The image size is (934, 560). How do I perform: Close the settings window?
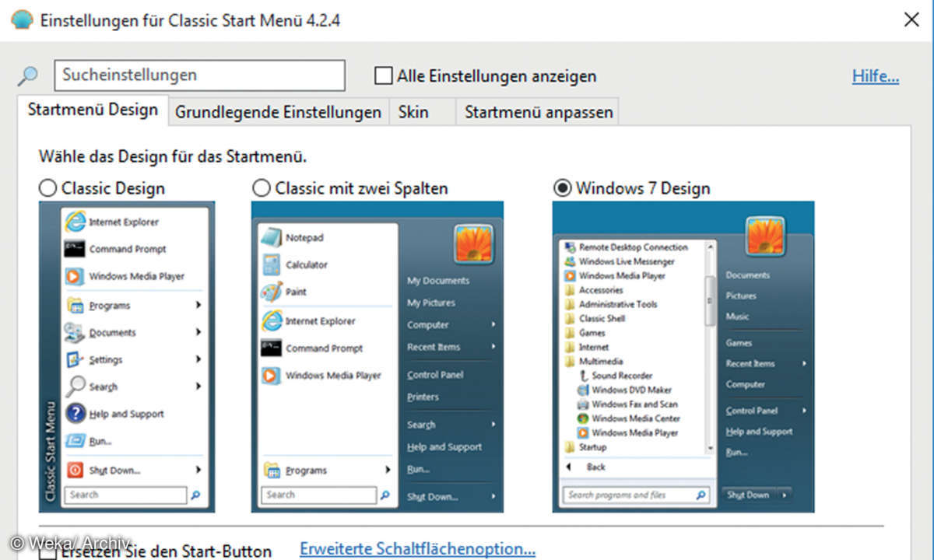coord(911,19)
